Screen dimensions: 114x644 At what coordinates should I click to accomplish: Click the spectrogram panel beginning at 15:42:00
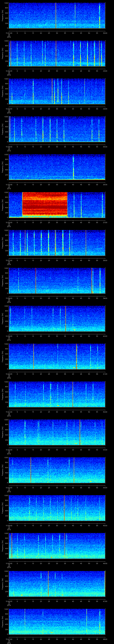coord(57,432)
